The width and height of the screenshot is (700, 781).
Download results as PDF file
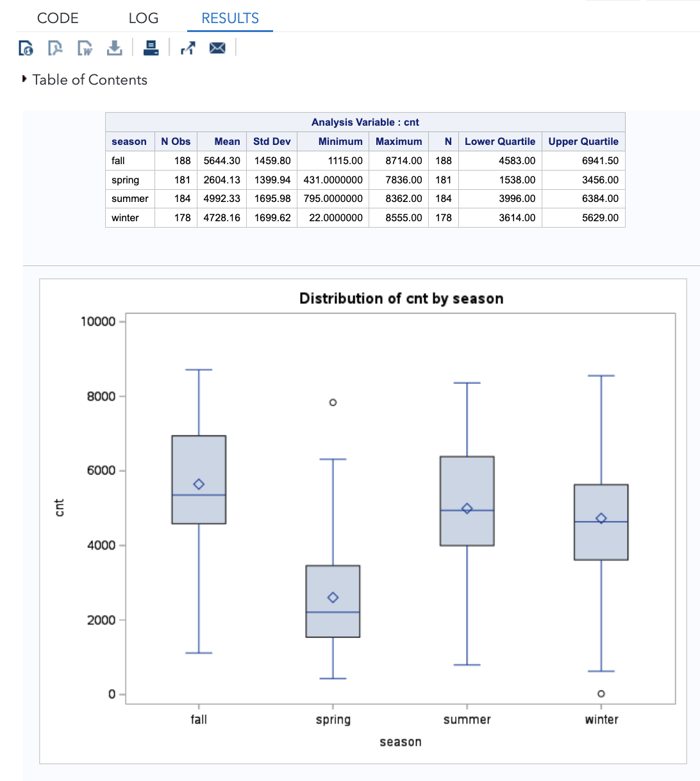55,48
